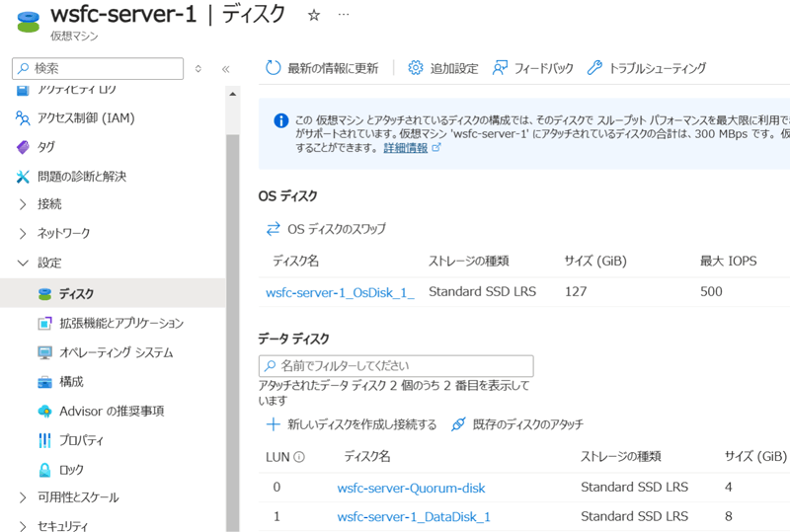Open プロパティ item
The width and height of the screenshot is (790, 532).
tap(70, 440)
